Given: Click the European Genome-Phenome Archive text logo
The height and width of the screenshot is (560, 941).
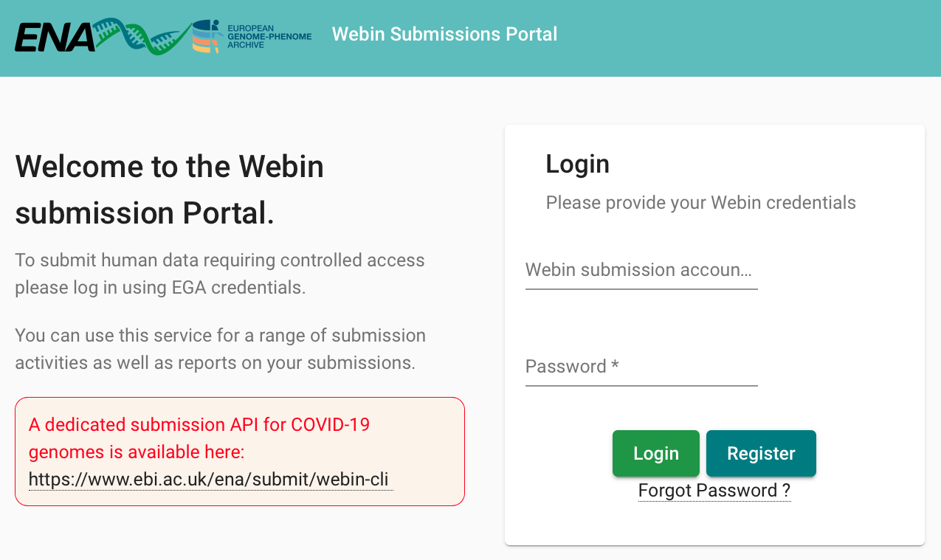Looking at the screenshot, I should tap(269, 35).
